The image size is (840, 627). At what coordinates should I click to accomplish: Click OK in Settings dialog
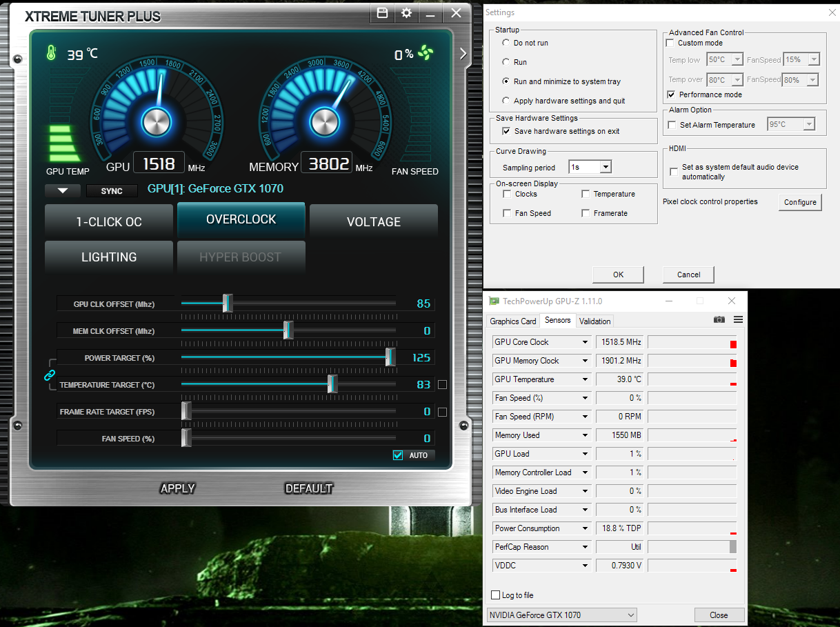pyautogui.click(x=618, y=275)
